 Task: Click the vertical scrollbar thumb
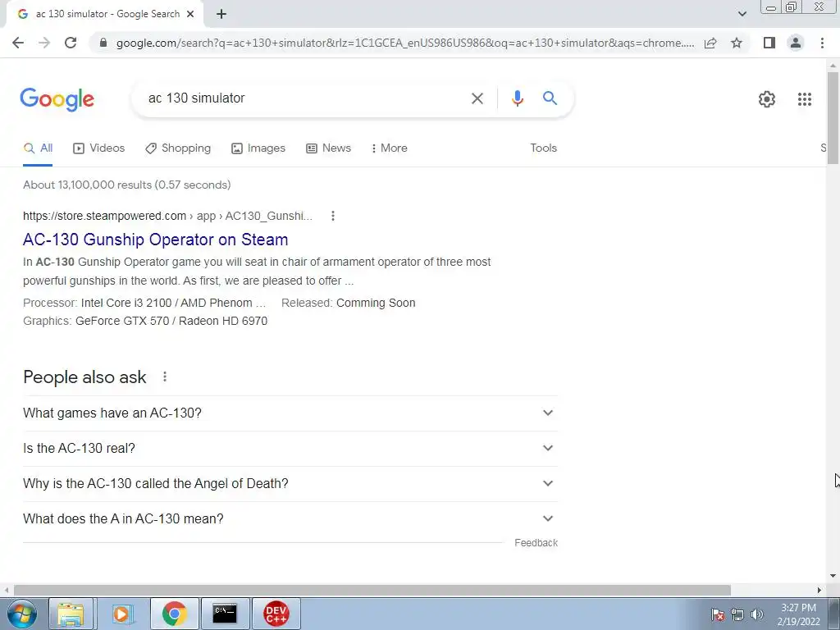(833, 118)
